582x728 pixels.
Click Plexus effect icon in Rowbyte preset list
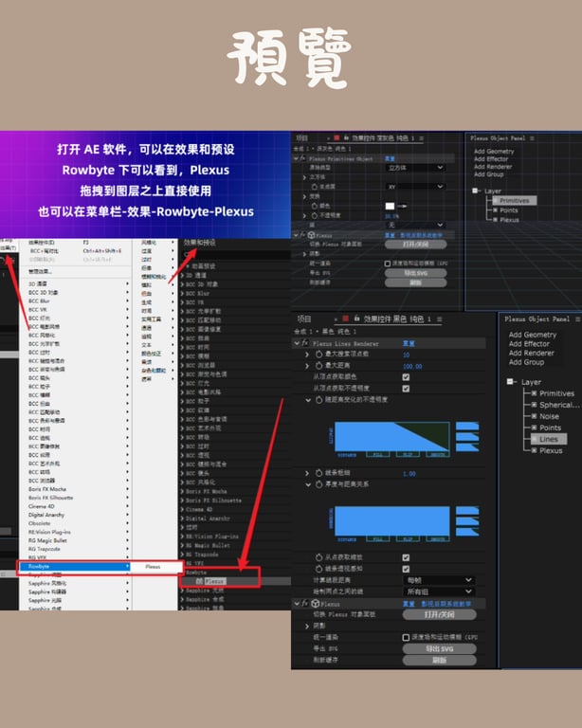coord(199,581)
